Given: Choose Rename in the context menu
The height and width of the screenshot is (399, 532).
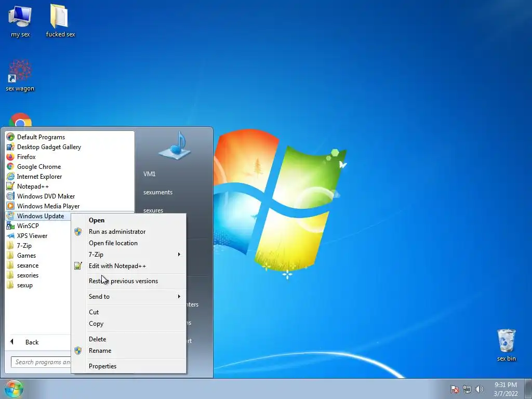Looking at the screenshot, I should click(x=129, y=351).
